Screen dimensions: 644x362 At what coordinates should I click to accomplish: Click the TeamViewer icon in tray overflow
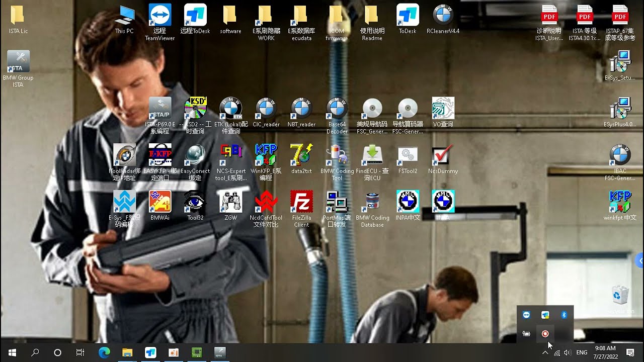526,315
